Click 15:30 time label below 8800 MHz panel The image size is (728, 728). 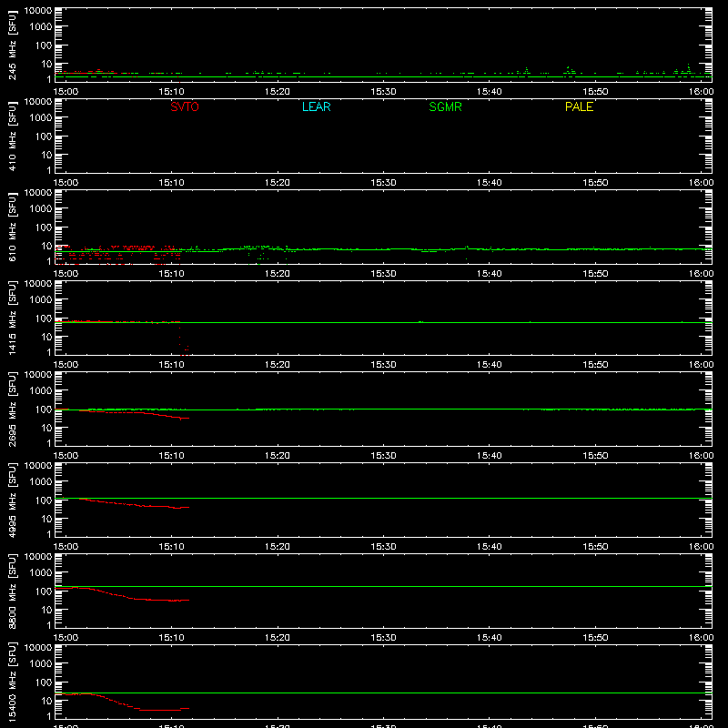pos(383,638)
